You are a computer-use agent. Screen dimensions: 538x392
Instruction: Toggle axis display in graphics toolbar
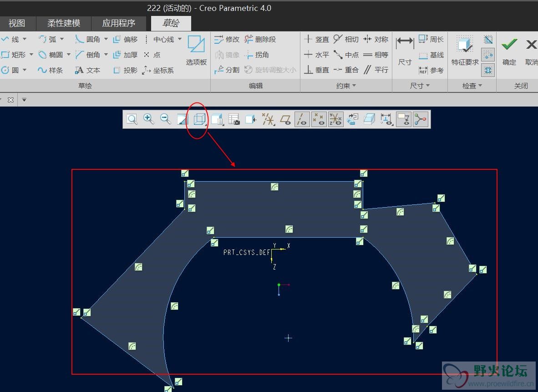(x=302, y=119)
